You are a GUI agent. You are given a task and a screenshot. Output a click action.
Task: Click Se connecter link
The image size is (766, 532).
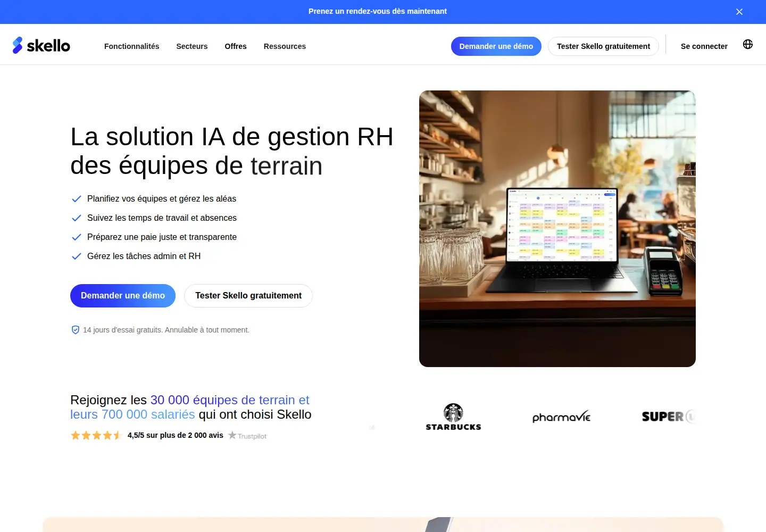pyautogui.click(x=704, y=46)
